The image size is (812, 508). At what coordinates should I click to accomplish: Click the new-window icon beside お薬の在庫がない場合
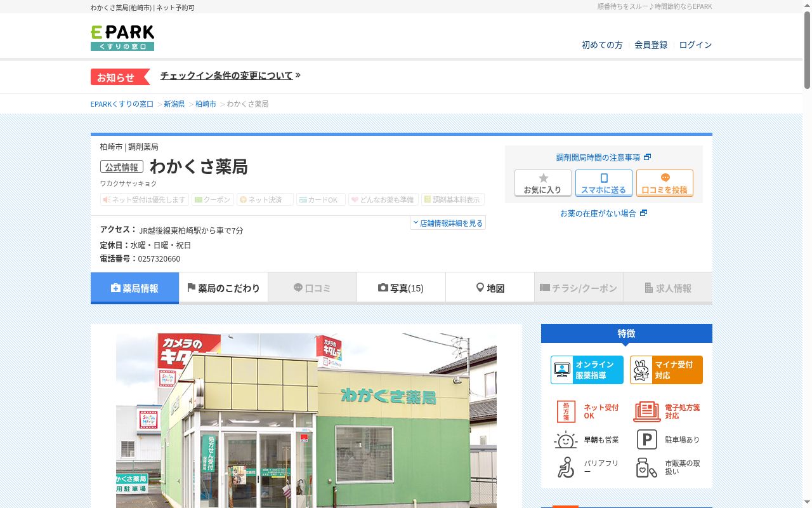click(643, 213)
